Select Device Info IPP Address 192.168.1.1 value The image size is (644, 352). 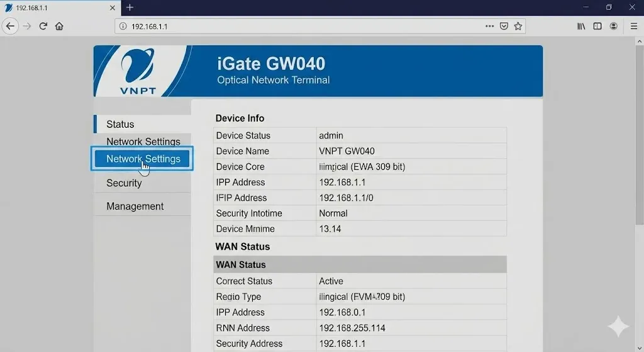[x=342, y=182]
